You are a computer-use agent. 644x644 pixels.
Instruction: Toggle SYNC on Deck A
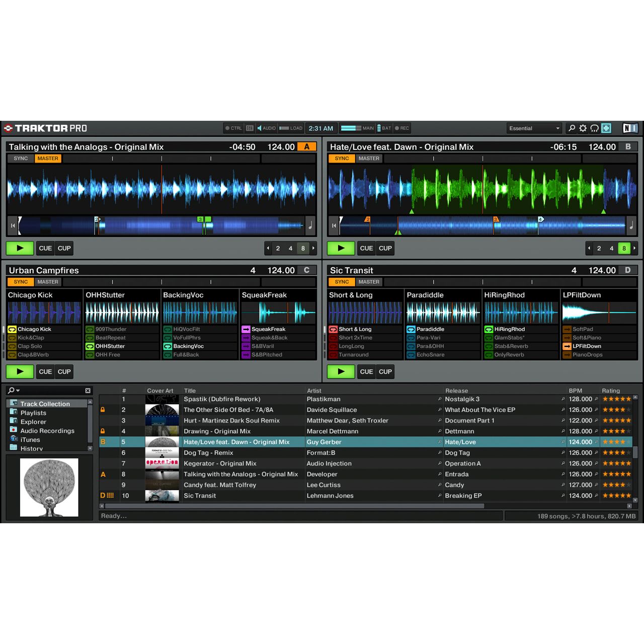point(21,158)
